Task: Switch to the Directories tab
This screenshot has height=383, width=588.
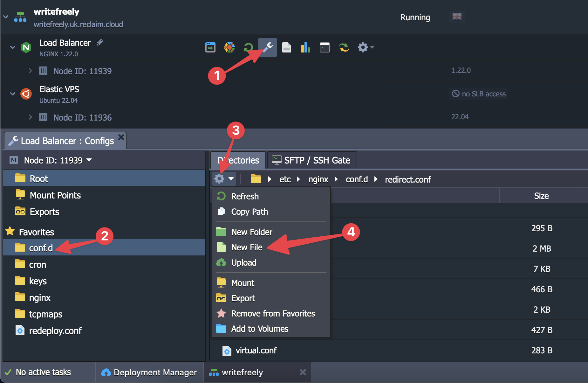Action: click(x=238, y=160)
